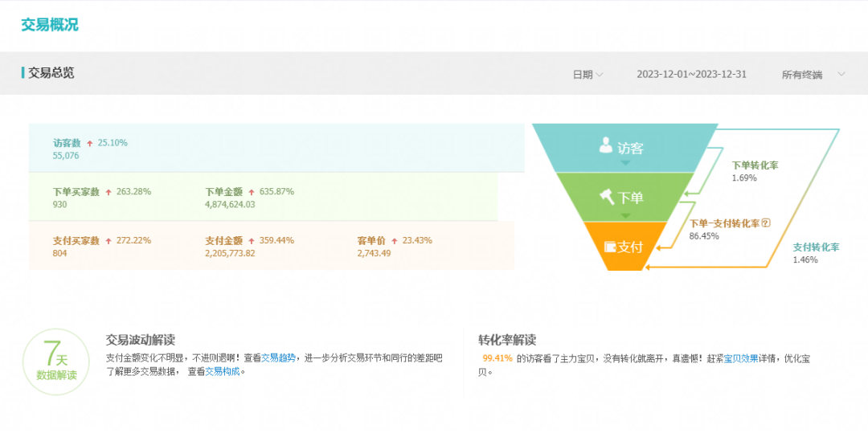The width and height of the screenshot is (868, 433).
Task: Click the 交易总览 section heading
Action: [x=51, y=72]
